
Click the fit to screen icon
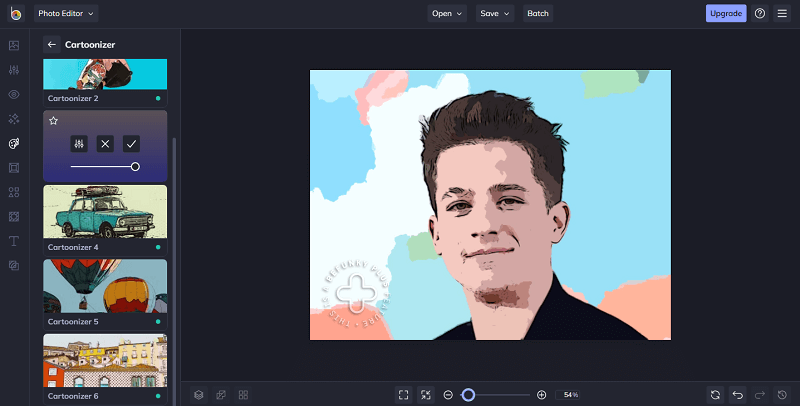click(403, 395)
